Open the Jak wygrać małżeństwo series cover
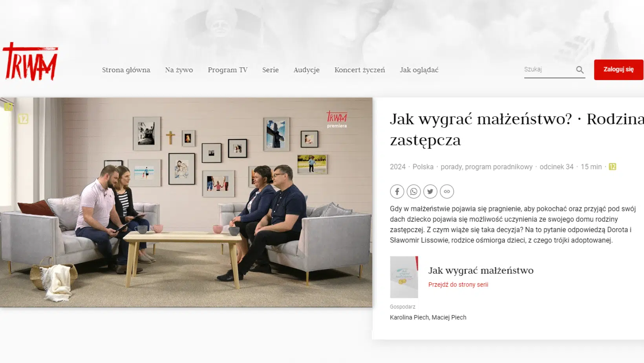 [x=404, y=277]
